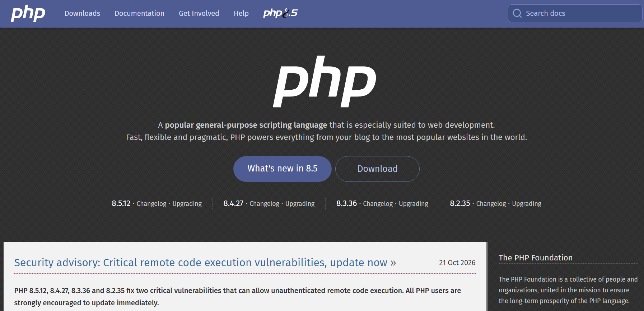Click the Download button

pos(377,169)
